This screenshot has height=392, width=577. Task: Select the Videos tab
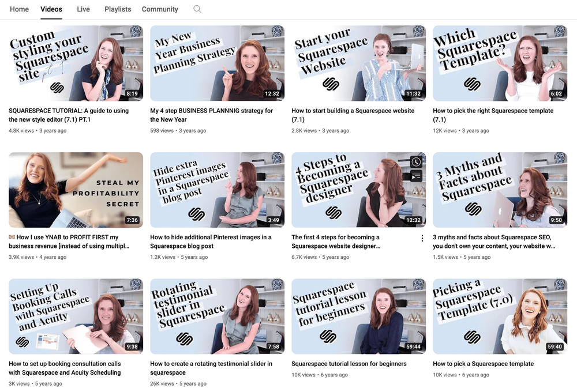[51, 9]
